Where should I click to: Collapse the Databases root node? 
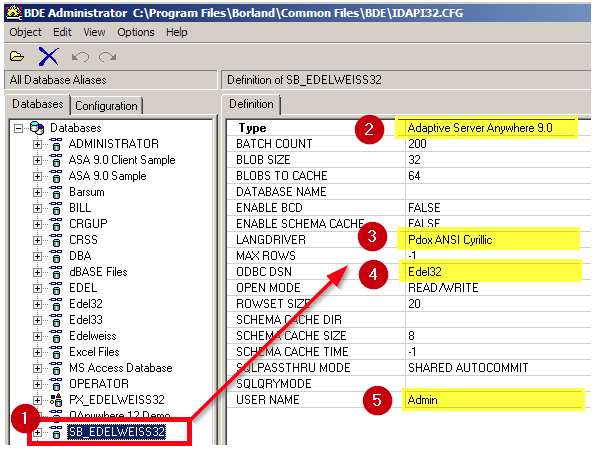(18, 128)
